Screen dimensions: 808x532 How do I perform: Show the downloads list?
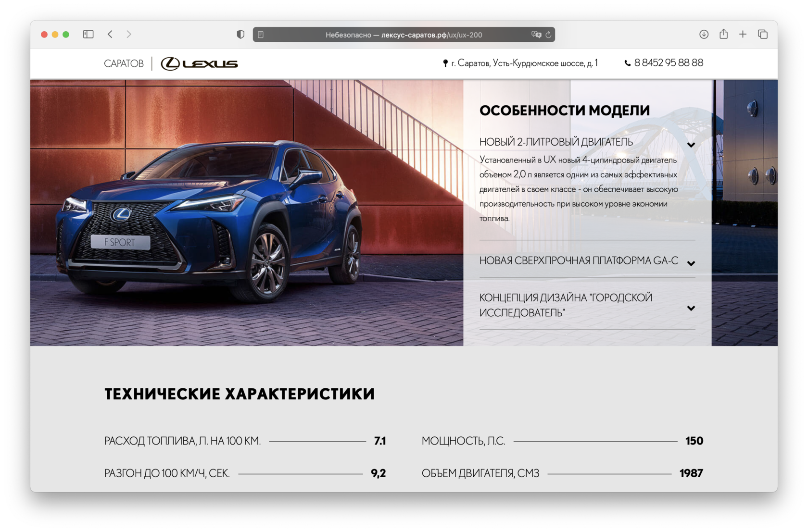point(704,34)
